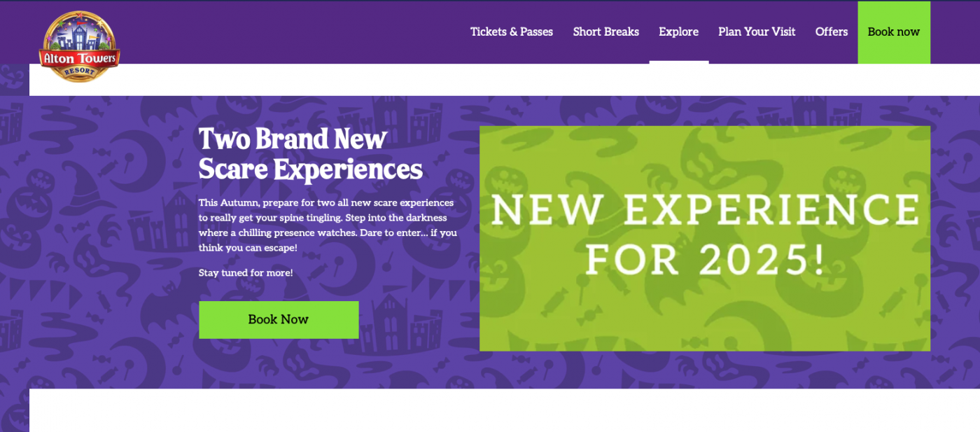Click the Alton Towers Resort logo

79,47
